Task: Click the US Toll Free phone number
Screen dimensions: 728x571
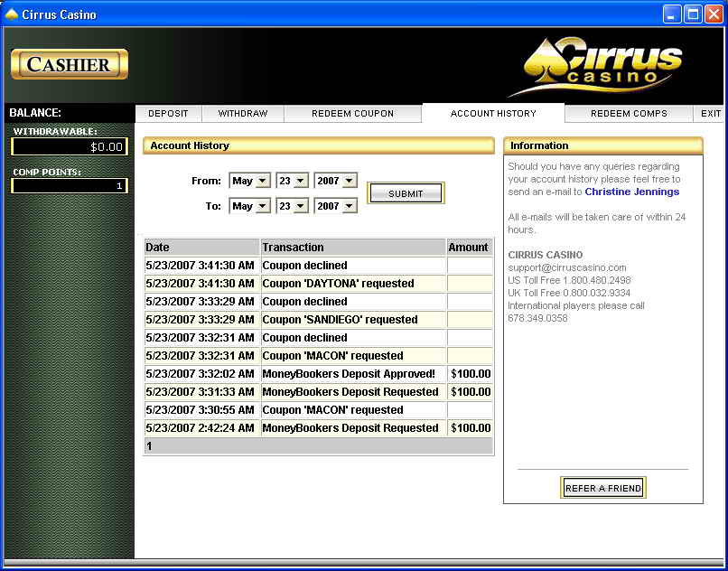Action: click(x=597, y=280)
